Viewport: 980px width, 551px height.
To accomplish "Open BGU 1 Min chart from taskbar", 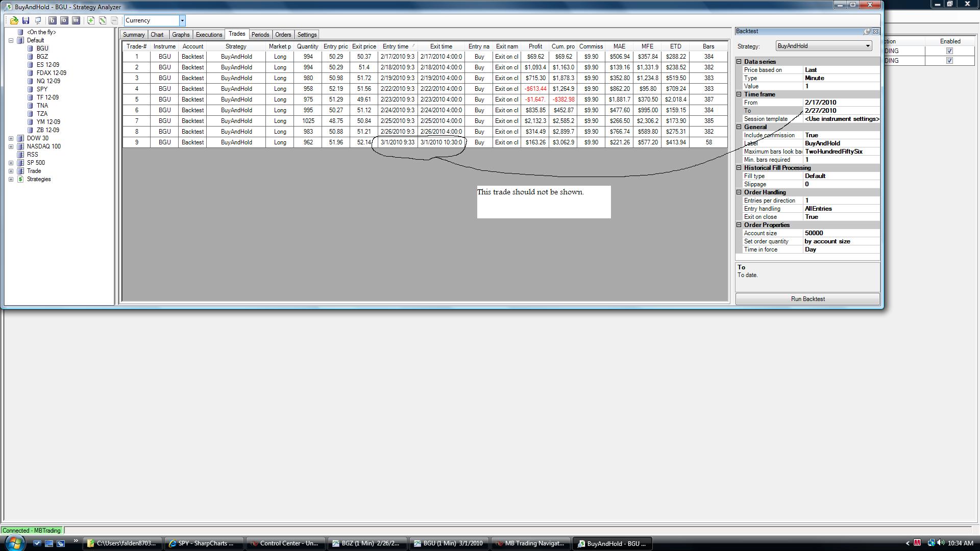I will pyautogui.click(x=449, y=543).
